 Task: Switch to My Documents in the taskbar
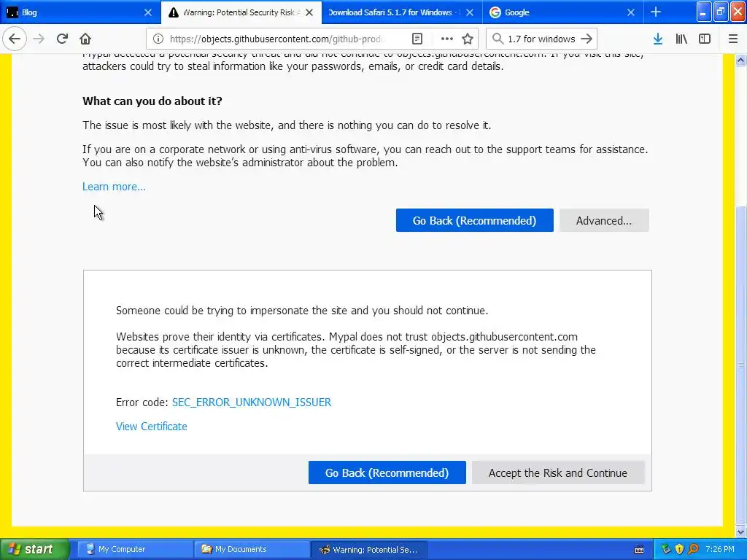(x=252, y=550)
